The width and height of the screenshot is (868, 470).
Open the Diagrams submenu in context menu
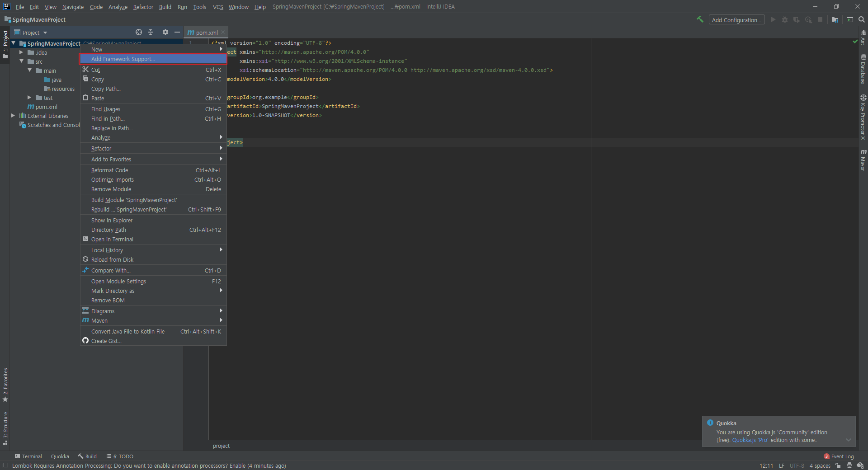(153, 311)
